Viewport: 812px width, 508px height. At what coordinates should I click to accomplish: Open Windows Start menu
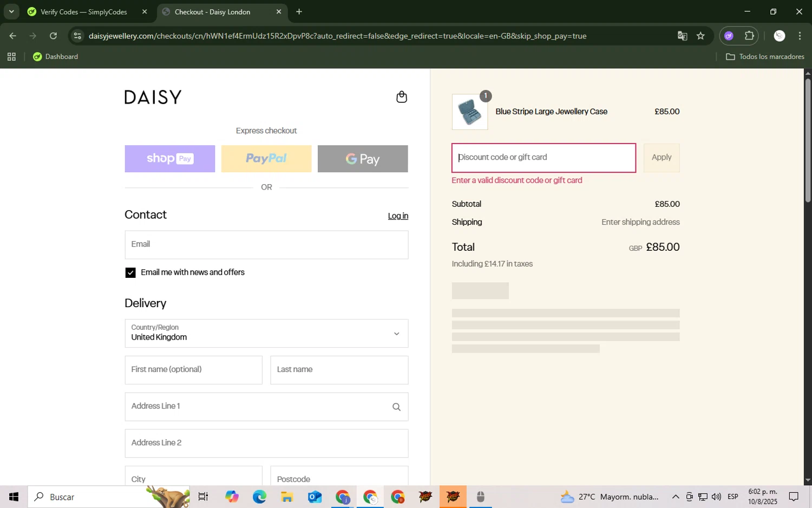tap(14, 497)
